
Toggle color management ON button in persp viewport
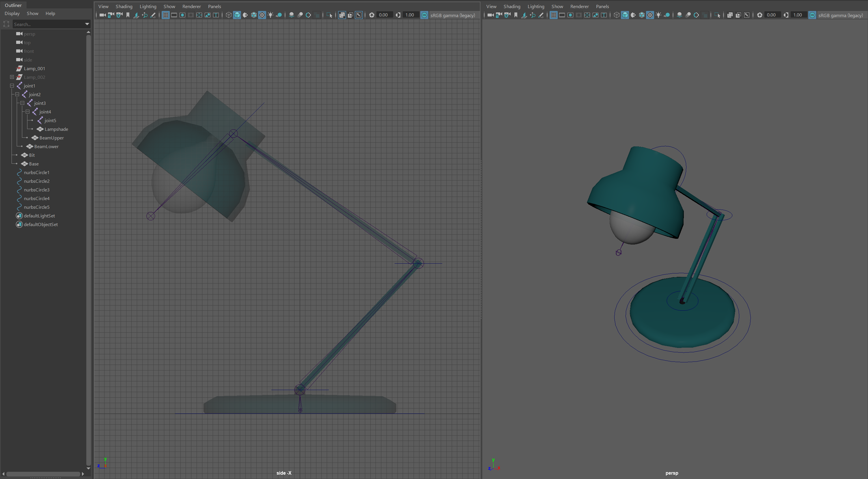(812, 15)
